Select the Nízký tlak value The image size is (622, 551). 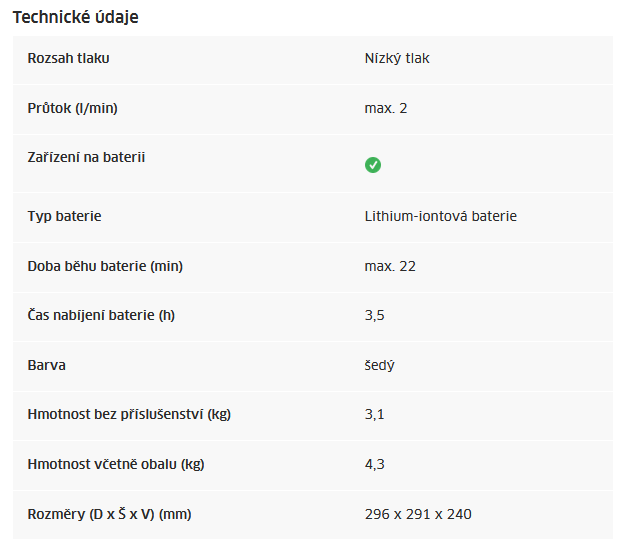click(x=397, y=59)
